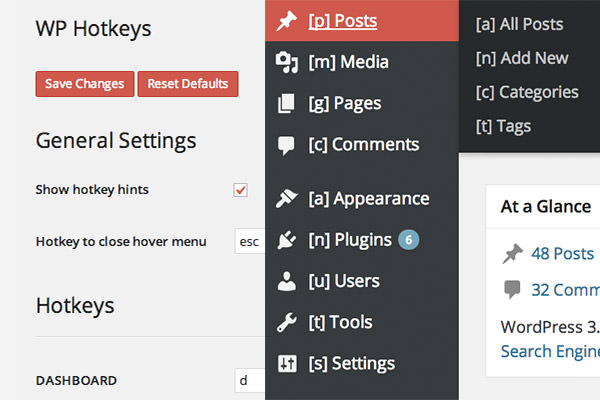Screen dimensions: 600x400
Task: Click the 'Show hotkey hints' label
Action: point(92,189)
